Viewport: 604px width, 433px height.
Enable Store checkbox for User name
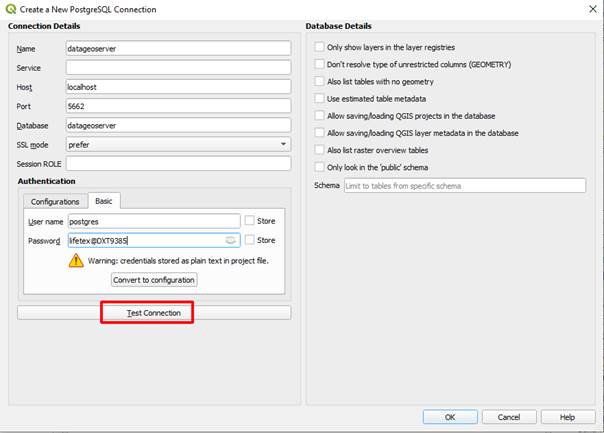click(250, 221)
